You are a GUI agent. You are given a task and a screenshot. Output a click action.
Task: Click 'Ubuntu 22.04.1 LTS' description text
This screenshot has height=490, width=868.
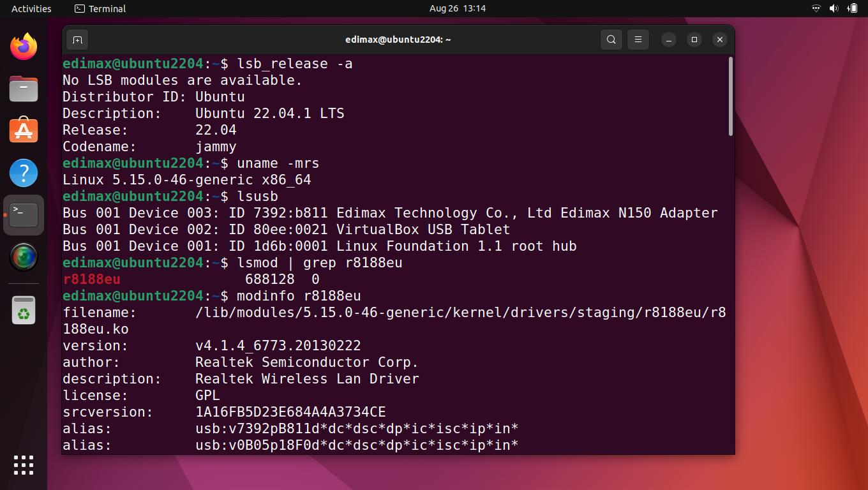[x=270, y=114]
